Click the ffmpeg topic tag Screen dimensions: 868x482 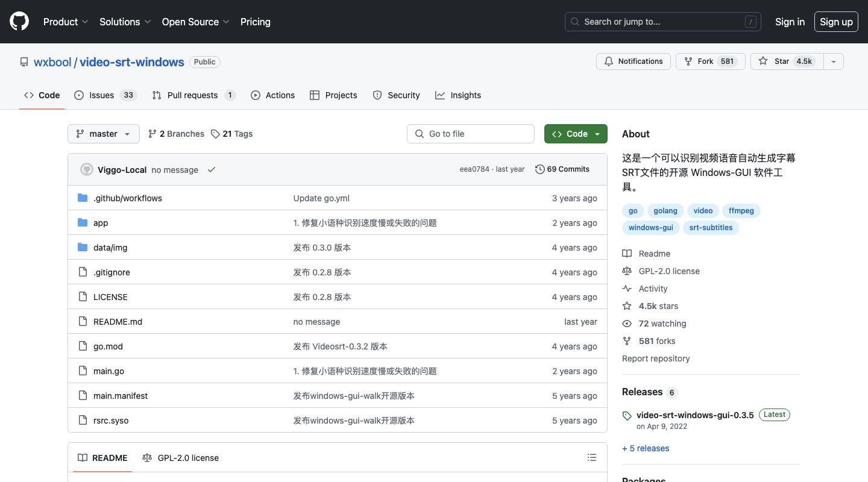(741, 211)
